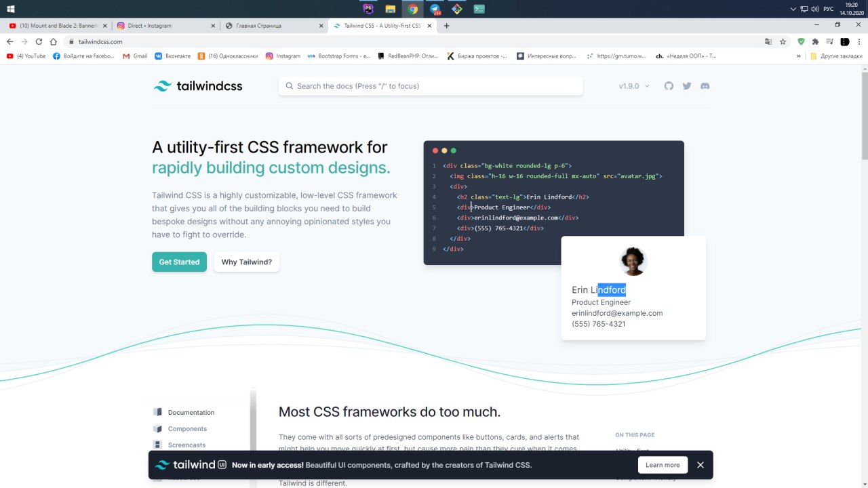Open Tailwind's Discord icon link
868x488 pixels.
tap(705, 86)
